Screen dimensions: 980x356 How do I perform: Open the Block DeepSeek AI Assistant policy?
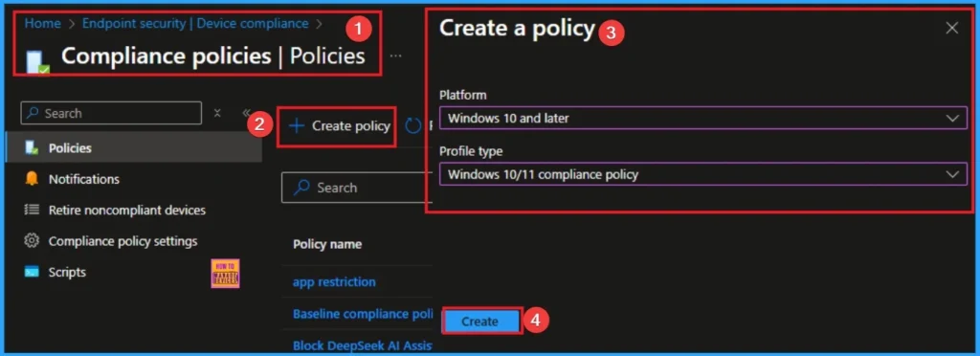tap(363, 345)
